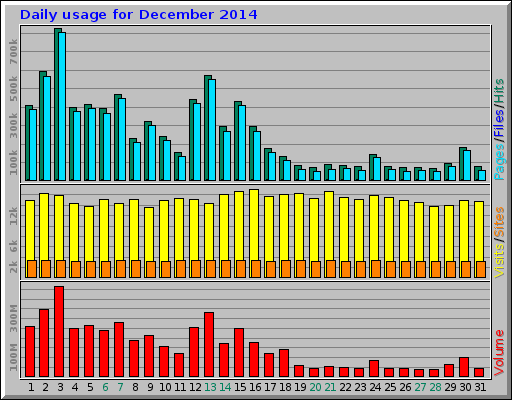This screenshot has width=512, height=400.
Task: Click the day 10 label on the x-axis
Action: point(165,387)
